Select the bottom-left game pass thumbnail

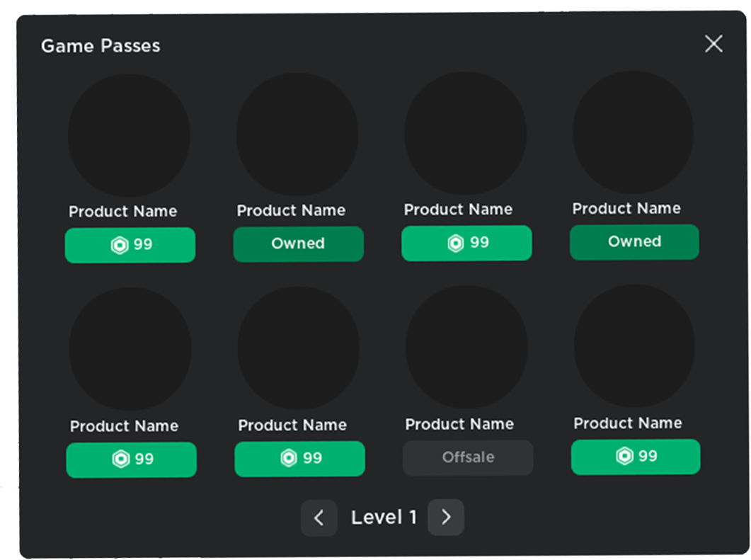tap(130, 349)
